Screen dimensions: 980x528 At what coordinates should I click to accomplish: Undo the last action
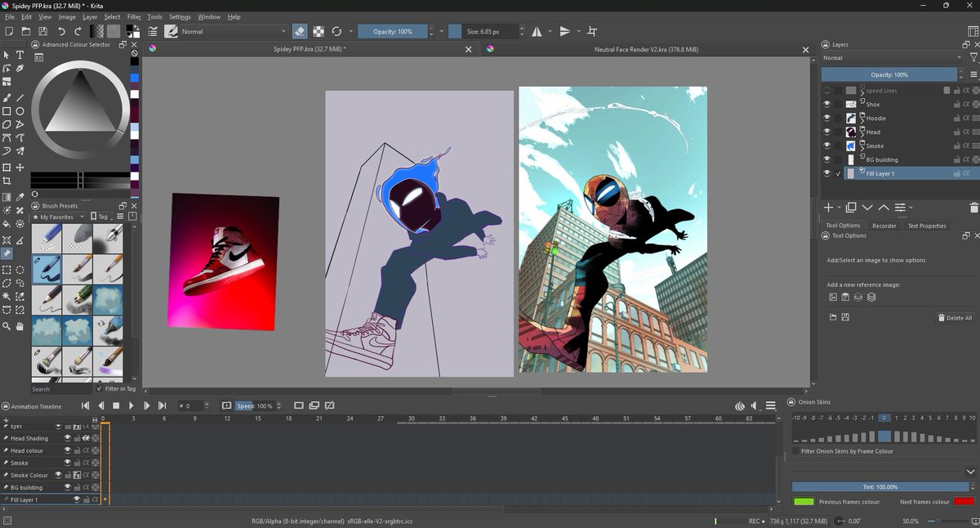pos(61,31)
